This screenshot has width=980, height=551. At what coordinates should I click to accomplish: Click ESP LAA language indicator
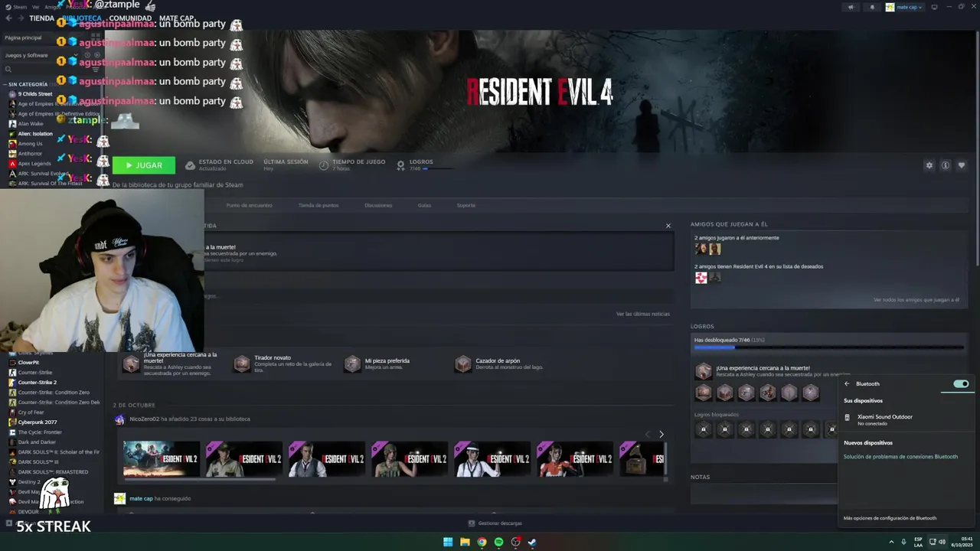[x=918, y=542]
